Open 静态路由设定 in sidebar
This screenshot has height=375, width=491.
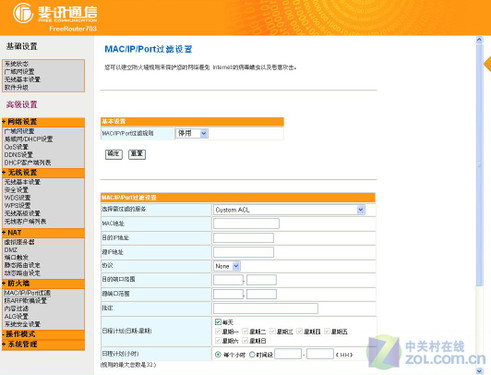[x=22, y=265]
